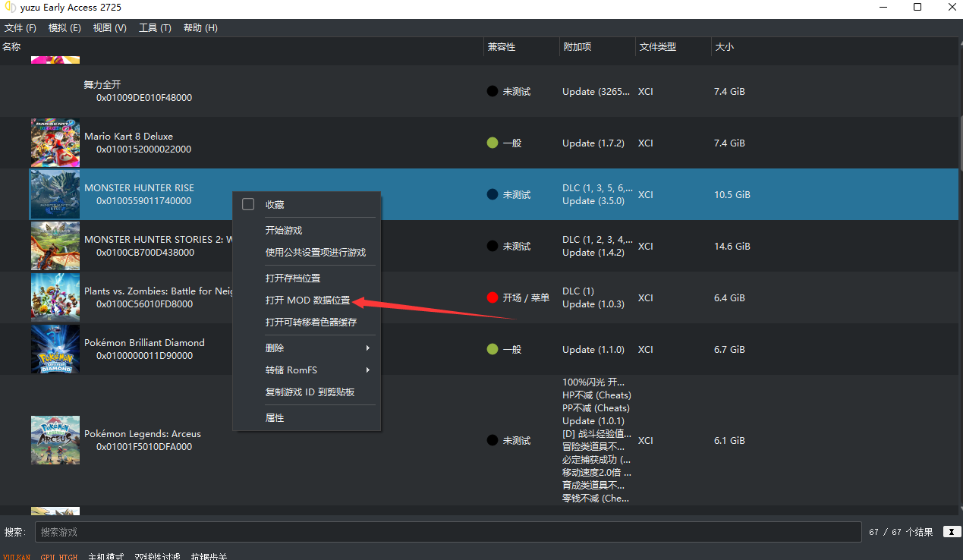963x560 pixels.
Task: Toggle the 主机模式 docked mode indicator
Action: [x=106, y=556]
